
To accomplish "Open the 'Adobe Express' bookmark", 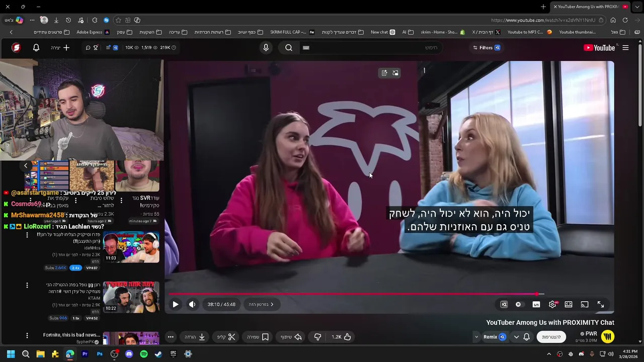I will pyautogui.click(x=93, y=32).
